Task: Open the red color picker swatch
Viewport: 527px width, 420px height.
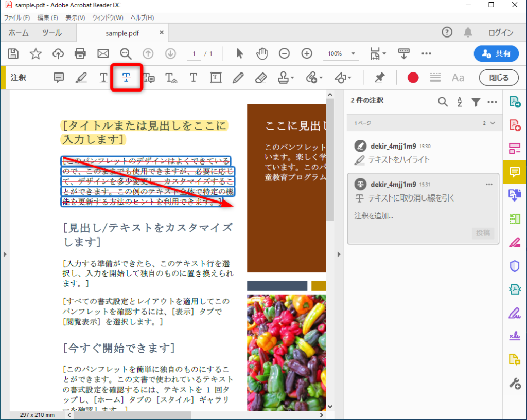Action: [x=413, y=78]
